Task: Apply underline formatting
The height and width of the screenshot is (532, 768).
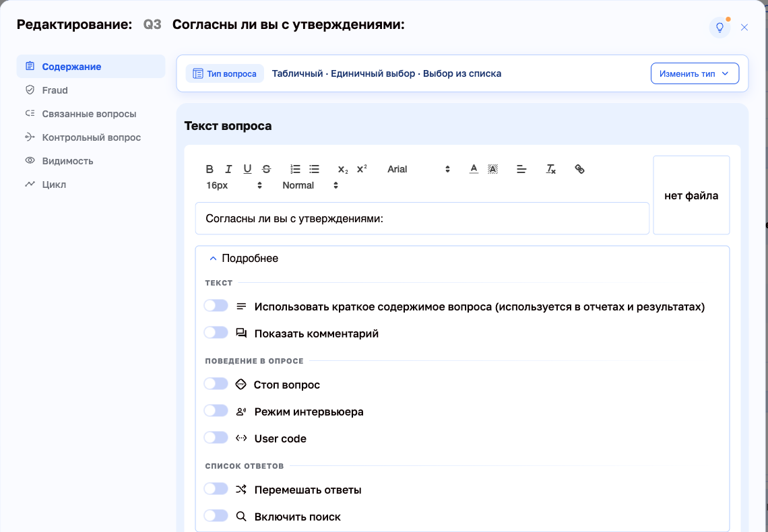Action: 247,169
